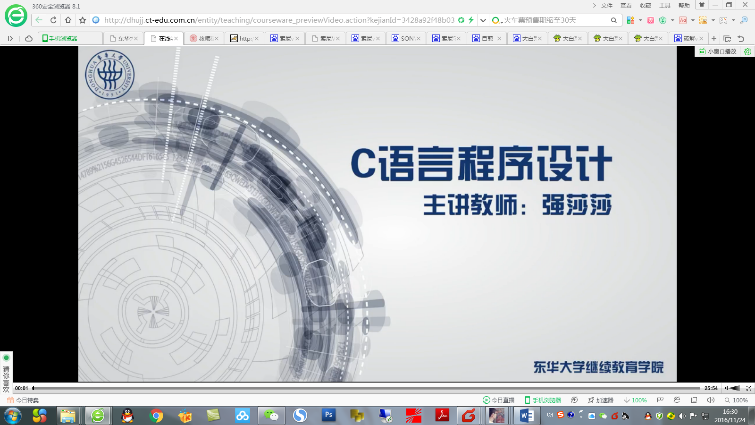This screenshot has width=755, height=425.
Task: Expand dropdown beside the scissors capture icon
Action: (x=733, y=20)
